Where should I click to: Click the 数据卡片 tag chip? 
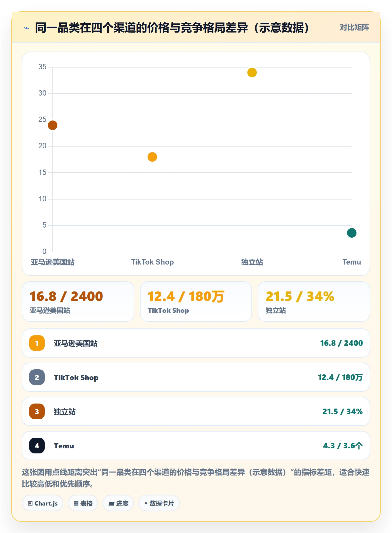159,503
